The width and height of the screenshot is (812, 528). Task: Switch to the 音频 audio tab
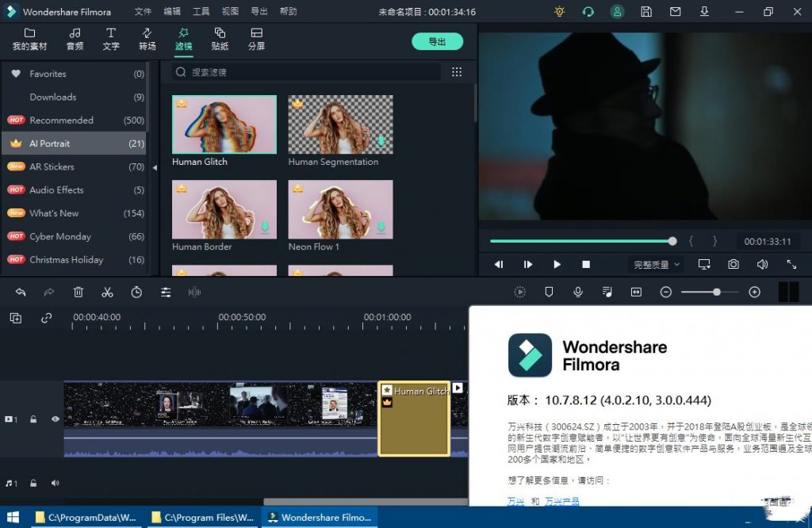(x=75, y=40)
